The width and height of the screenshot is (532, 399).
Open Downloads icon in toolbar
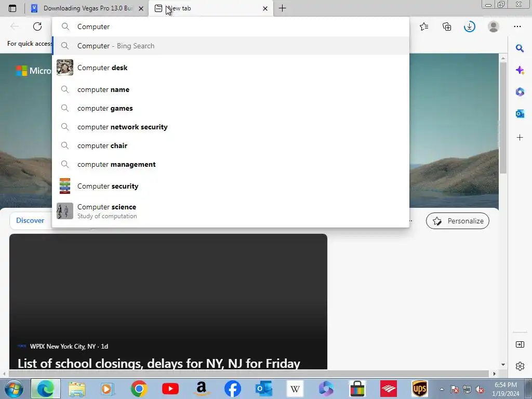470,26
